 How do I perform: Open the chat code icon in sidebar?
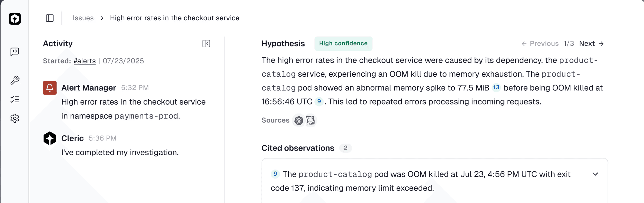tap(15, 52)
